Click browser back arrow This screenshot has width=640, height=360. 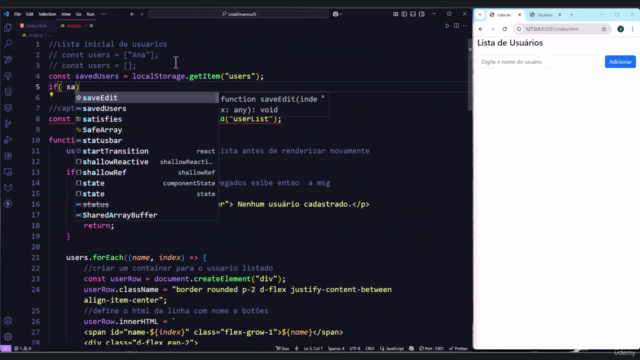tap(481, 29)
